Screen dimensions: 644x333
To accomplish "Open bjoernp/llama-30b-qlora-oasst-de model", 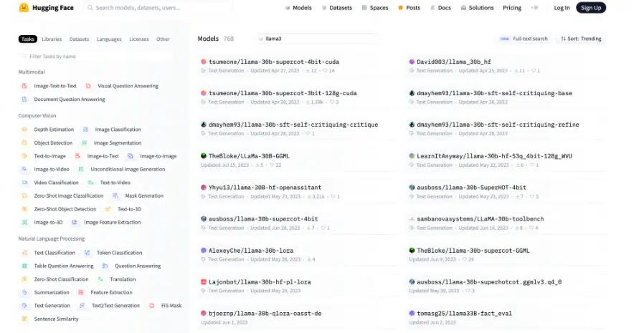I will point(265,314).
